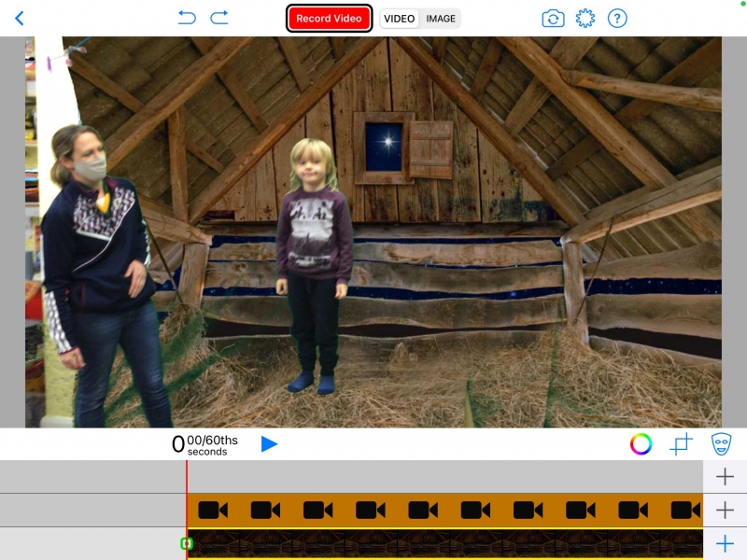Screen dimensions: 747x560
Task: Open the chroma key color wheel
Action: point(641,444)
